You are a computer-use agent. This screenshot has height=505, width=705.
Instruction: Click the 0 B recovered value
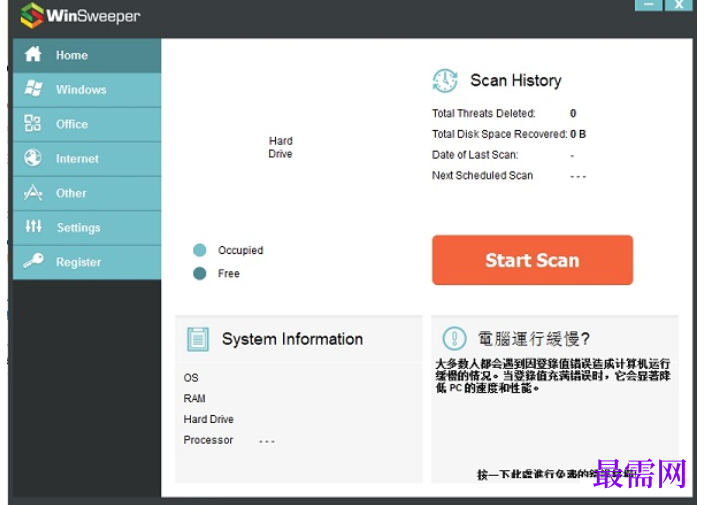(578, 134)
